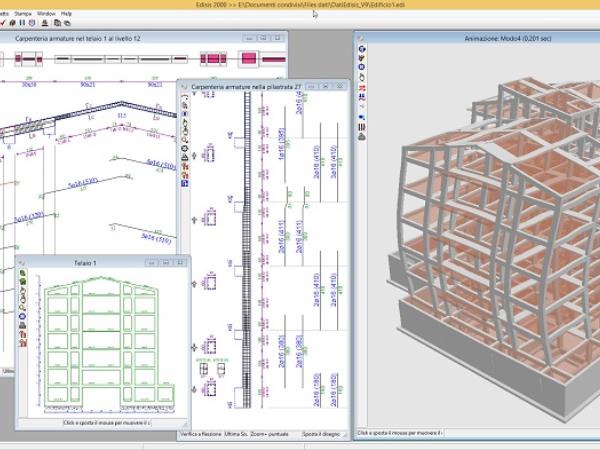
Task: Click the upper orange figure icon in pilastrata toolbar
Action: 185,166
